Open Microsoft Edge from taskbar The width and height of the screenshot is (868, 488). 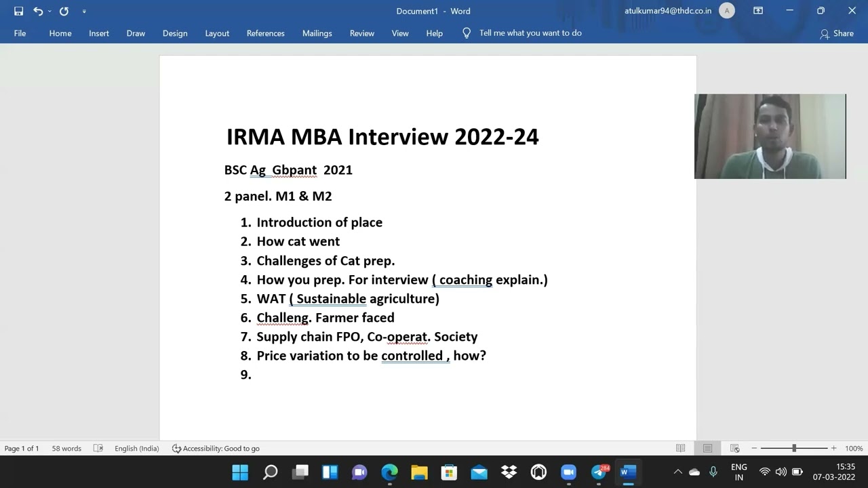(x=389, y=472)
